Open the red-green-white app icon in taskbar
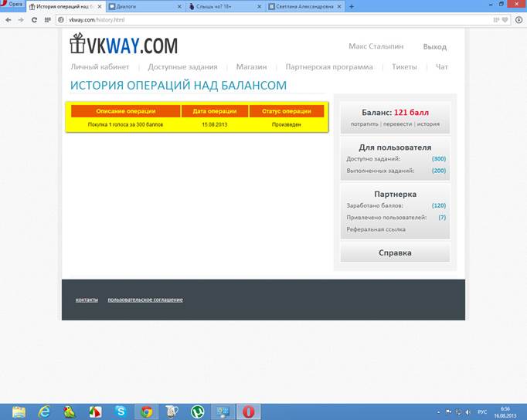Viewport: 527px width, 420px height. 95,412
